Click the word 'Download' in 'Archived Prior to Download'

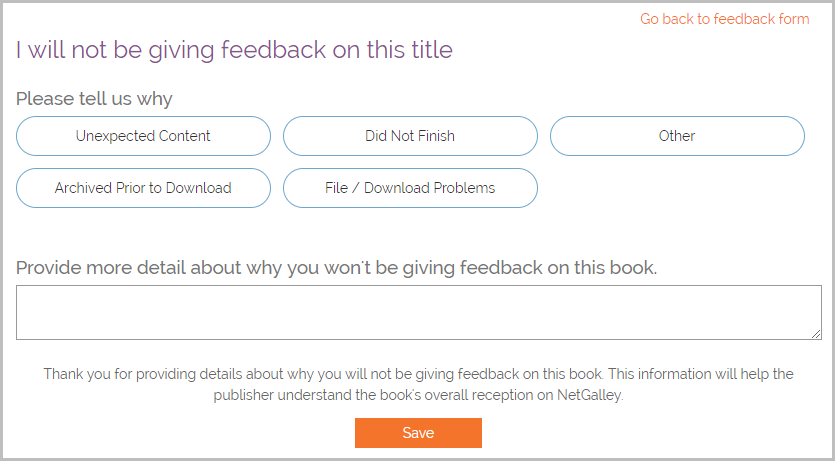pos(200,188)
